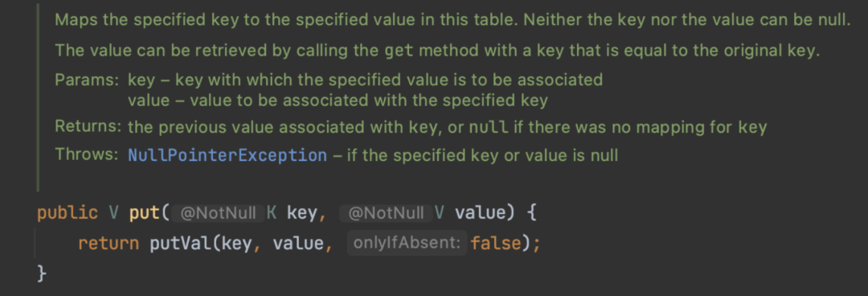Screen dimensions: 868x296
Task: Click the K type parameter in signature
Action: pos(272,214)
